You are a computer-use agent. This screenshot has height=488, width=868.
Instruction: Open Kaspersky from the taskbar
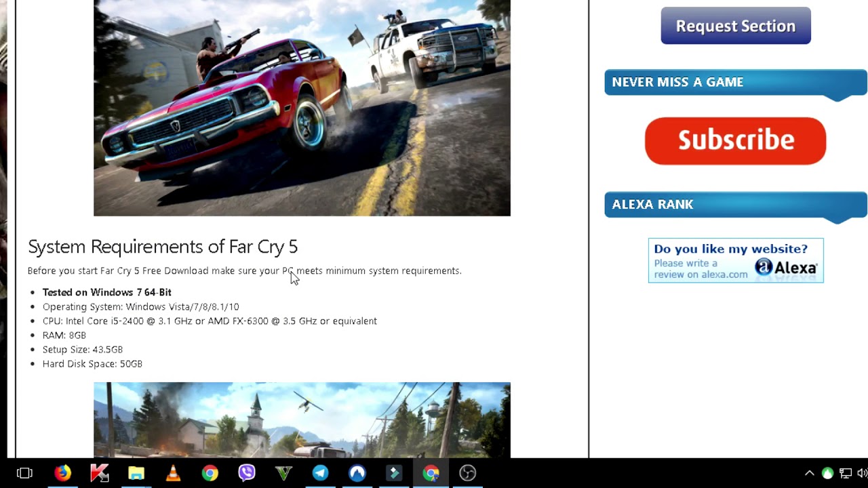(100, 473)
